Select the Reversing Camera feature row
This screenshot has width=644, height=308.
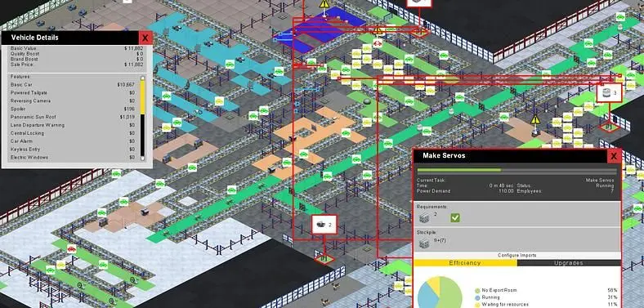(x=73, y=101)
